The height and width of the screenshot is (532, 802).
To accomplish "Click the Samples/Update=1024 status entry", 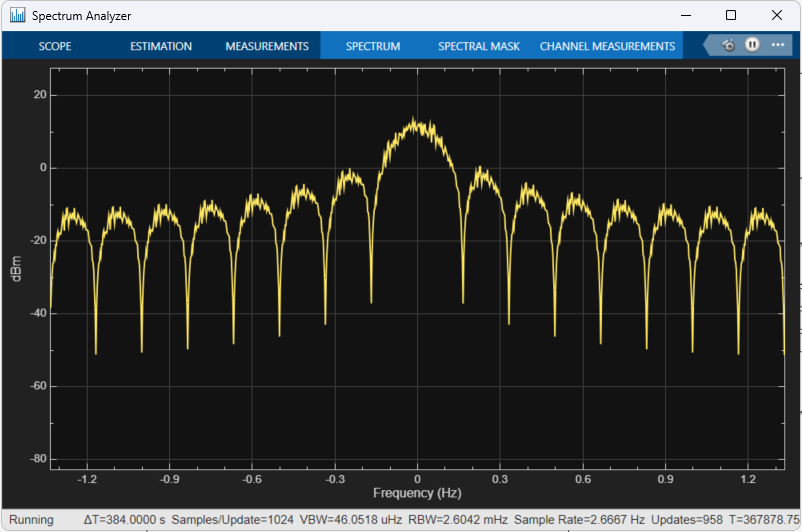I will pos(232,520).
